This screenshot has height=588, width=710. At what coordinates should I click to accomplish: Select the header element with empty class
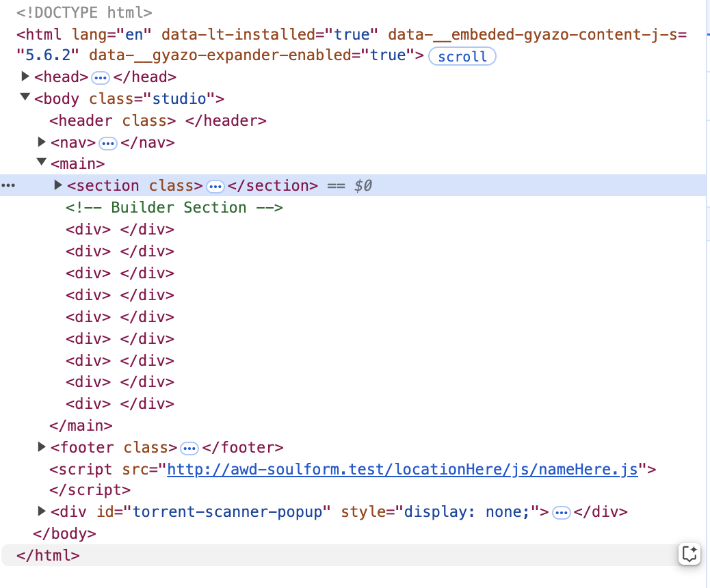[157, 120]
